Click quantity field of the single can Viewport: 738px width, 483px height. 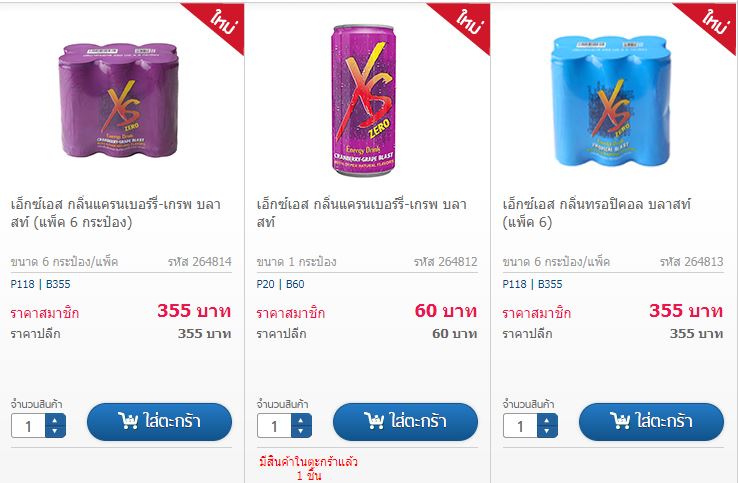274,426
